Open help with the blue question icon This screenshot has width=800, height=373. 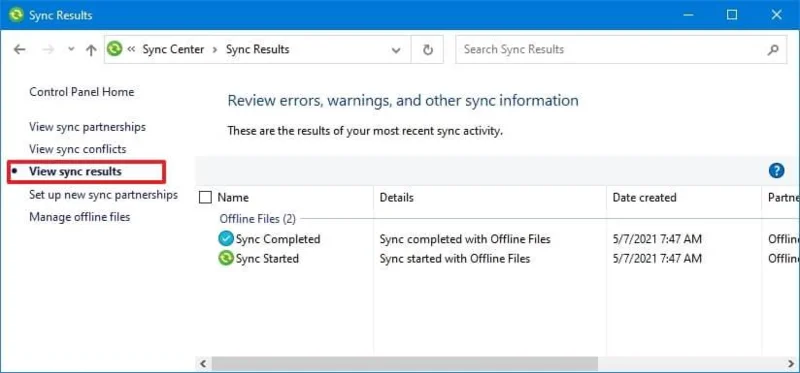(776, 170)
